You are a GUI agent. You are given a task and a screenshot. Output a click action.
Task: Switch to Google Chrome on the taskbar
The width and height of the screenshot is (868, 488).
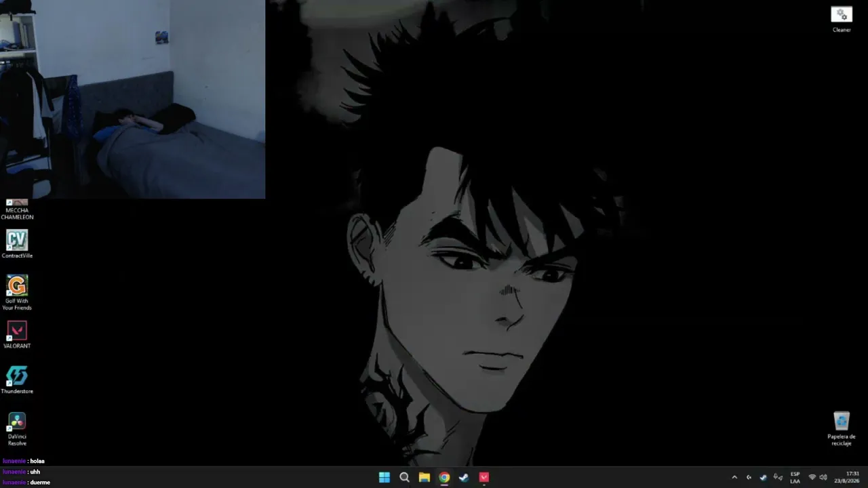tap(444, 477)
